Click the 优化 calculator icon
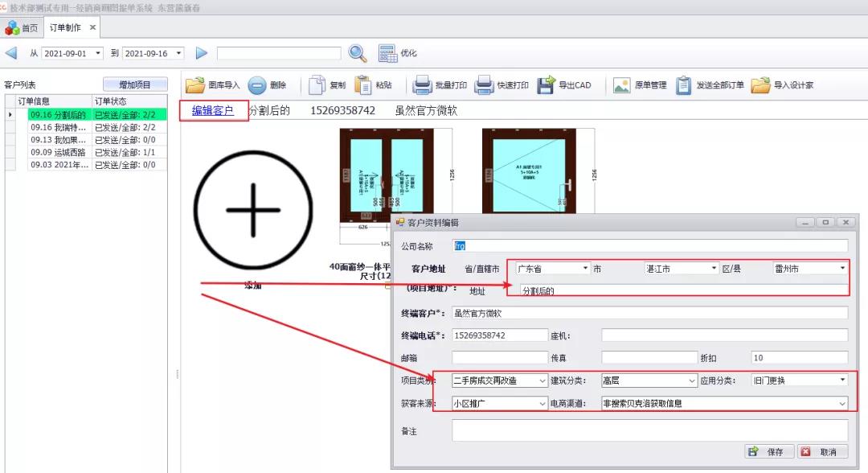Image resolution: width=868 pixels, height=473 pixels. click(x=387, y=53)
